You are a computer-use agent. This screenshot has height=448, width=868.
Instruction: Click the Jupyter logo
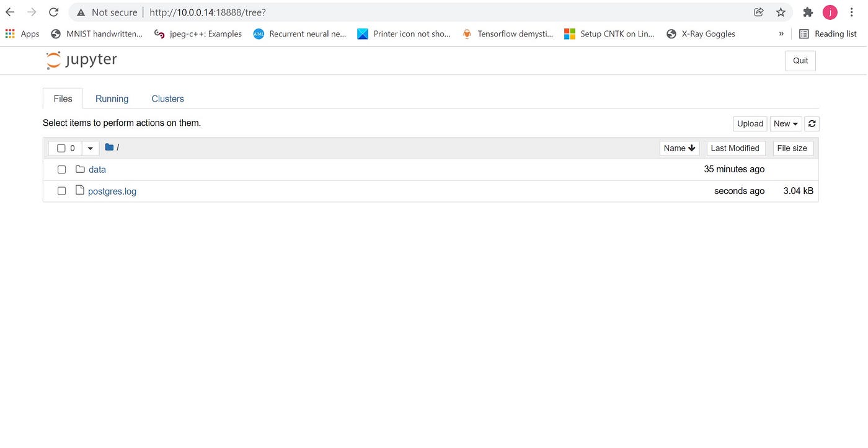pyautogui.click(x=81, y=60)
